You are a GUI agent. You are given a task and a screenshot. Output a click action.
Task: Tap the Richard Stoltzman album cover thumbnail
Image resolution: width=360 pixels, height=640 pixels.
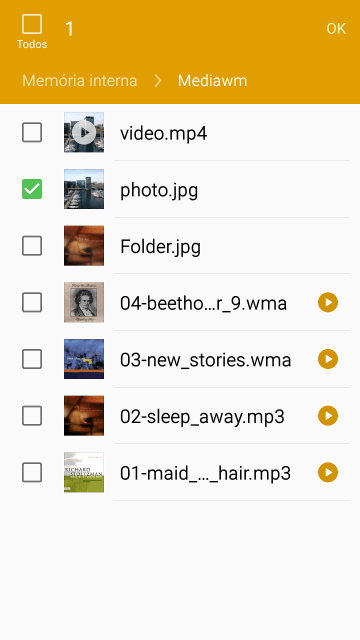point(84,473)
